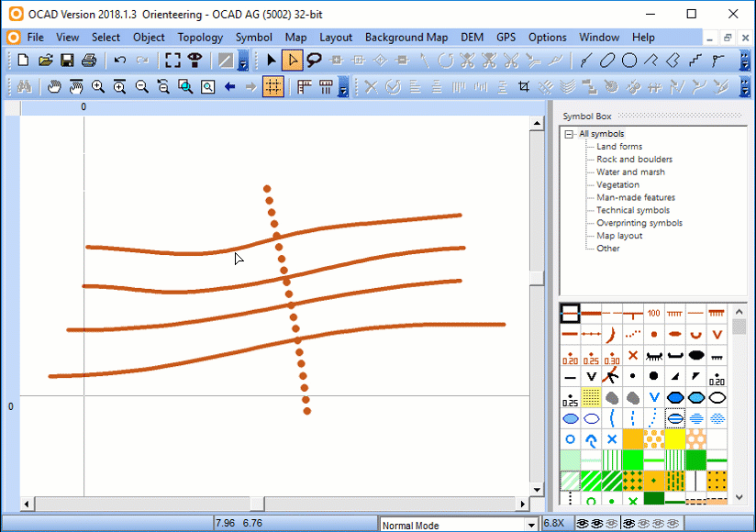Pick the circle drawing mode

pyautogui.click(x=629, y=61)
